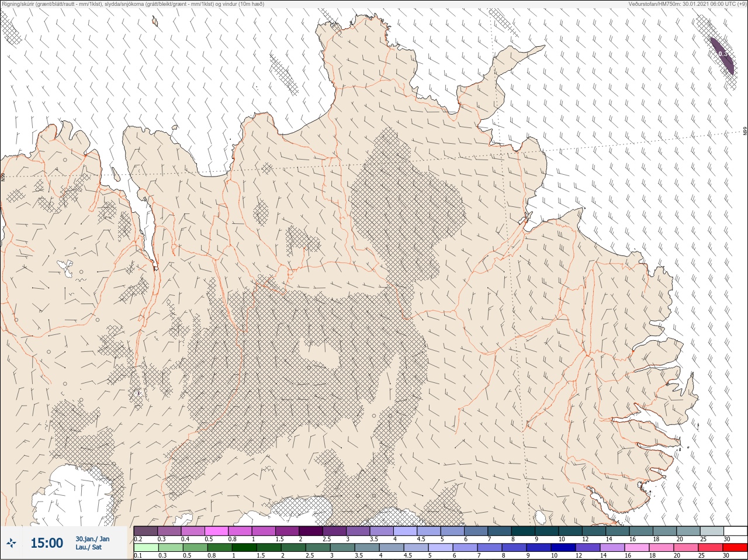Select the dark purple swatch above 2 in the upper legend

(311, 531)
